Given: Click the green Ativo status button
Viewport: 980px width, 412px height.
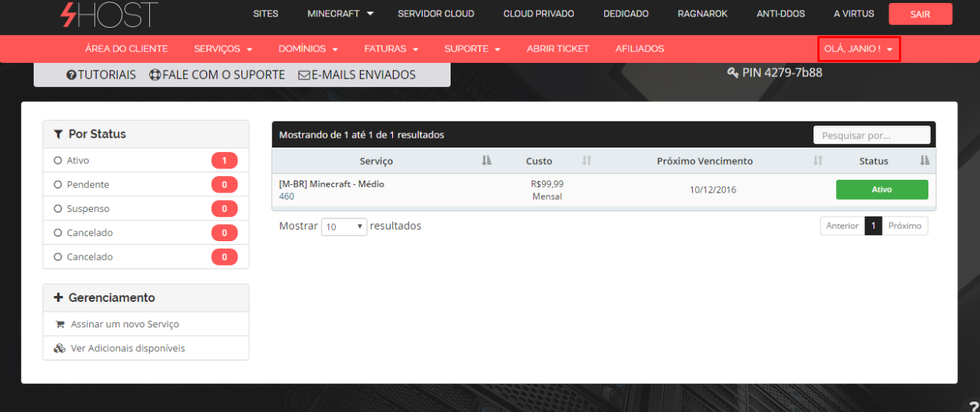Looking at the screenshot, I should pos(882,190).
